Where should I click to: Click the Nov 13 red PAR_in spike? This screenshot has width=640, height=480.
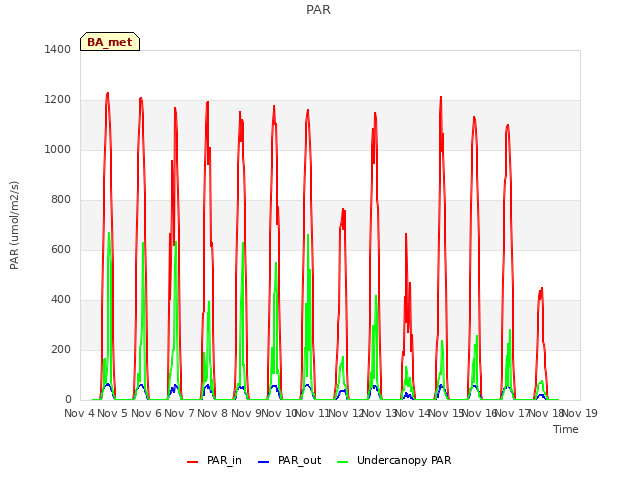pos(406,234)
